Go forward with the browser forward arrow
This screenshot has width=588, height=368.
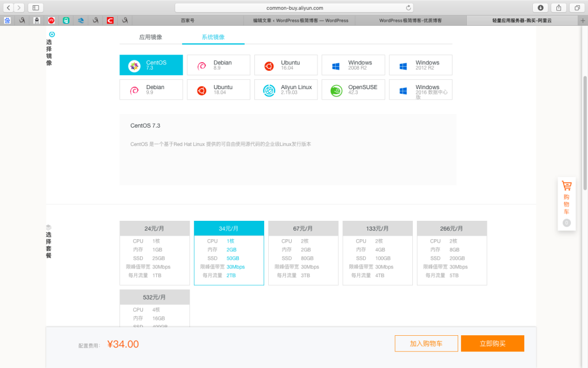pos(19,7)
